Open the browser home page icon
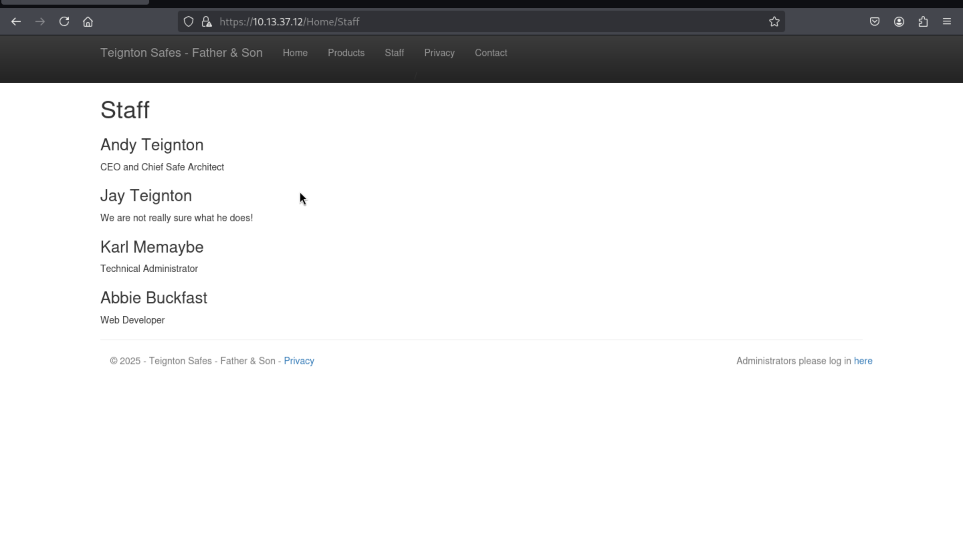Viewport: 963px width, 560px height. tap(88, 22)
